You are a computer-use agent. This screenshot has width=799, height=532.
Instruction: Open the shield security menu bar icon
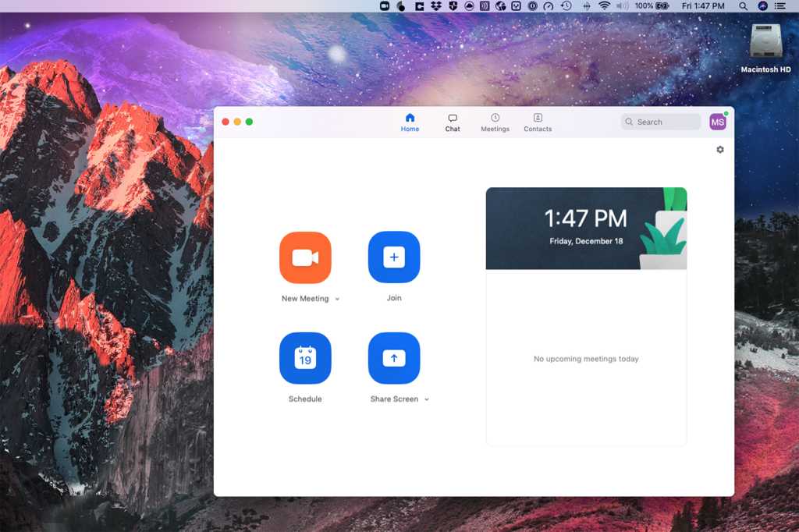(x=453, y=6)
